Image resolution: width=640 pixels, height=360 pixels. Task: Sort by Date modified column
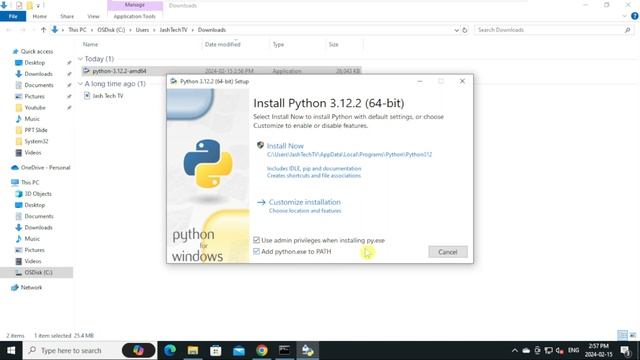point(222,44)
